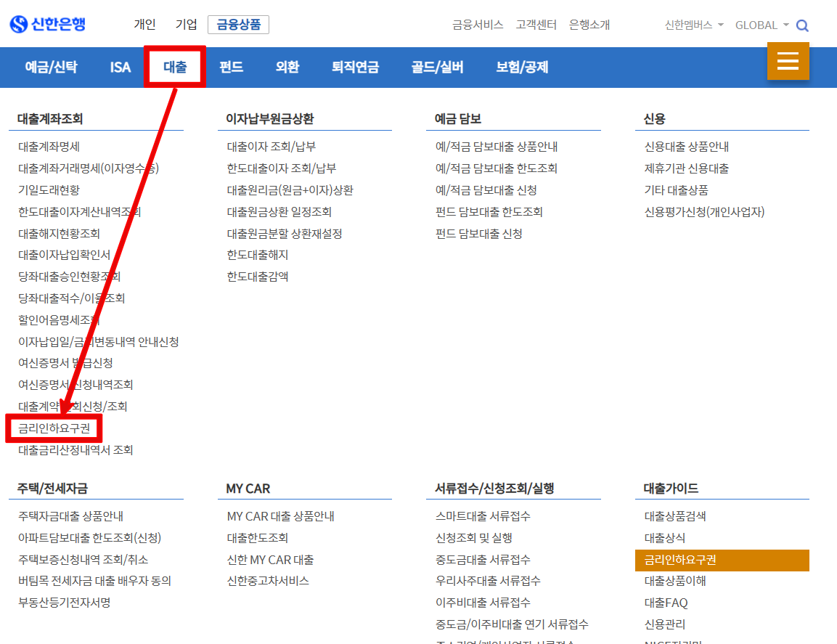
Task: Open 펀드 담보대출 신청 link
Action: point(479,234)
